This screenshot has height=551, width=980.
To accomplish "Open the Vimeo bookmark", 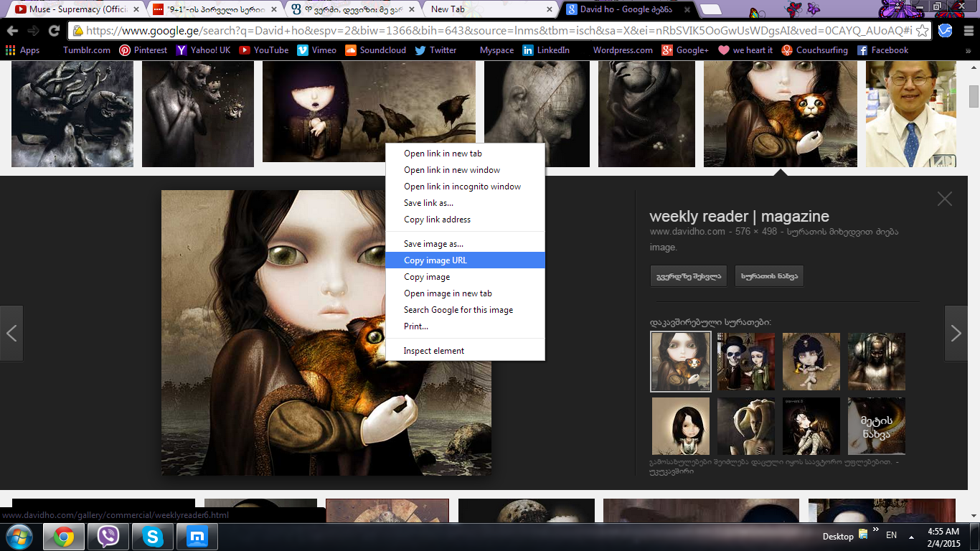I will [x=316, y=50].
